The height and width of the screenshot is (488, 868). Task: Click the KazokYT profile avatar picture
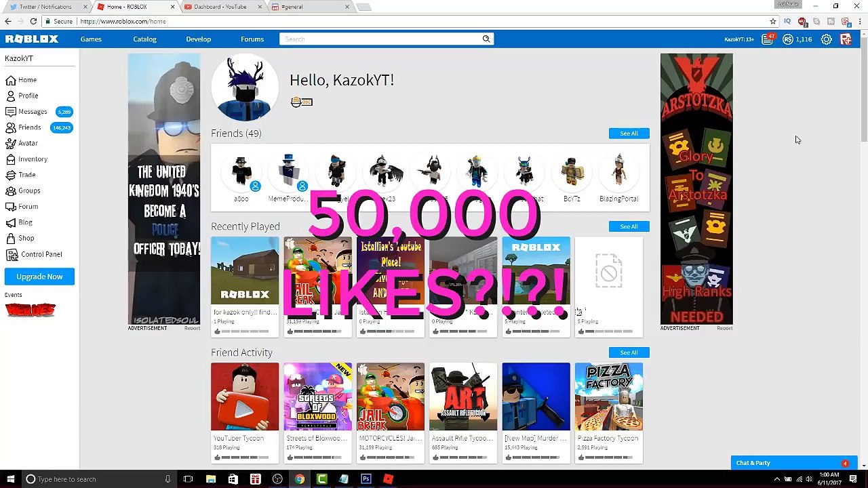pyautogui.click(x=245, y=88)
